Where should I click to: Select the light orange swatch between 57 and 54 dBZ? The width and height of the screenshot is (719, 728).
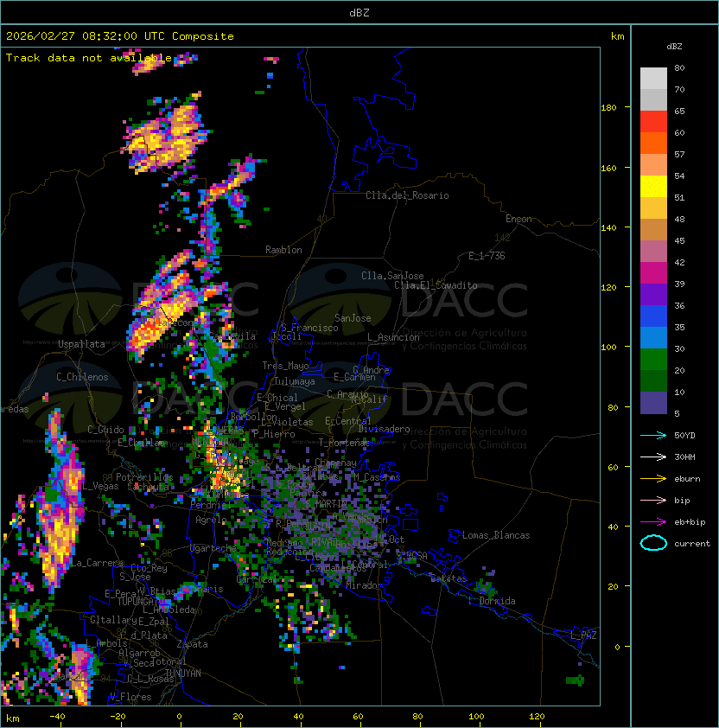pos(653,165)
